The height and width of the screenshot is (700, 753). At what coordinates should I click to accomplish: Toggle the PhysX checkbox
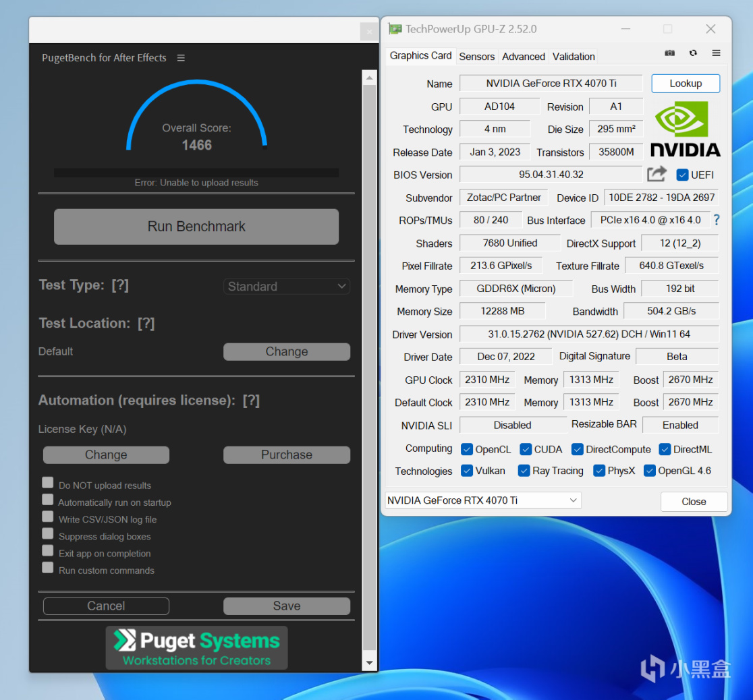(599, 471)
